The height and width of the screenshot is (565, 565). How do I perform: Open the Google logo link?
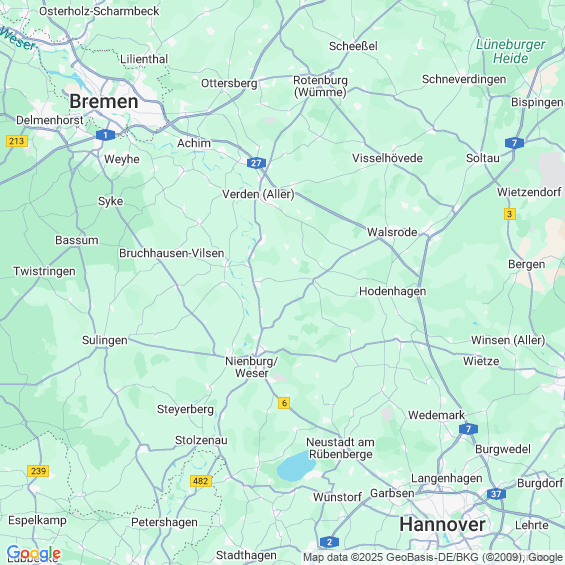(34, 553)
